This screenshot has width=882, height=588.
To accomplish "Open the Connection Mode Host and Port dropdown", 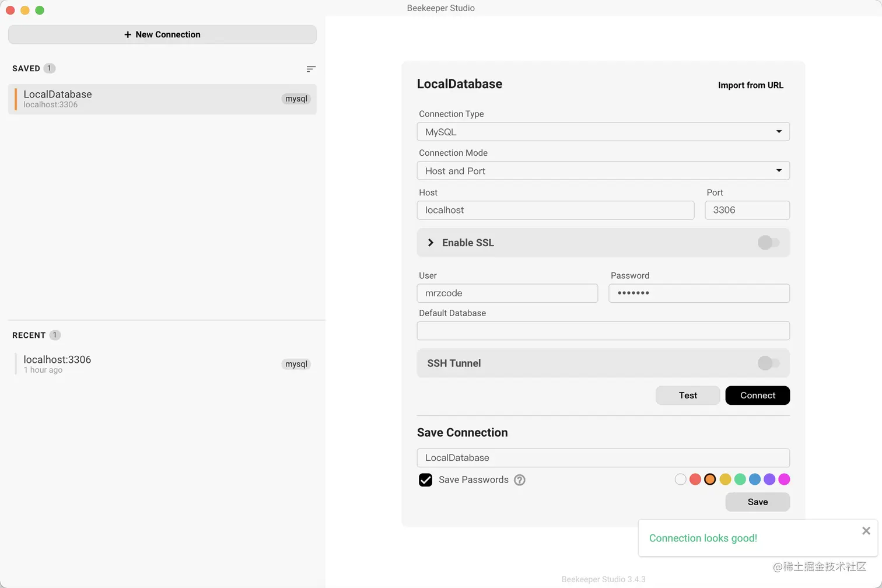I will click(x=603, y=171).
